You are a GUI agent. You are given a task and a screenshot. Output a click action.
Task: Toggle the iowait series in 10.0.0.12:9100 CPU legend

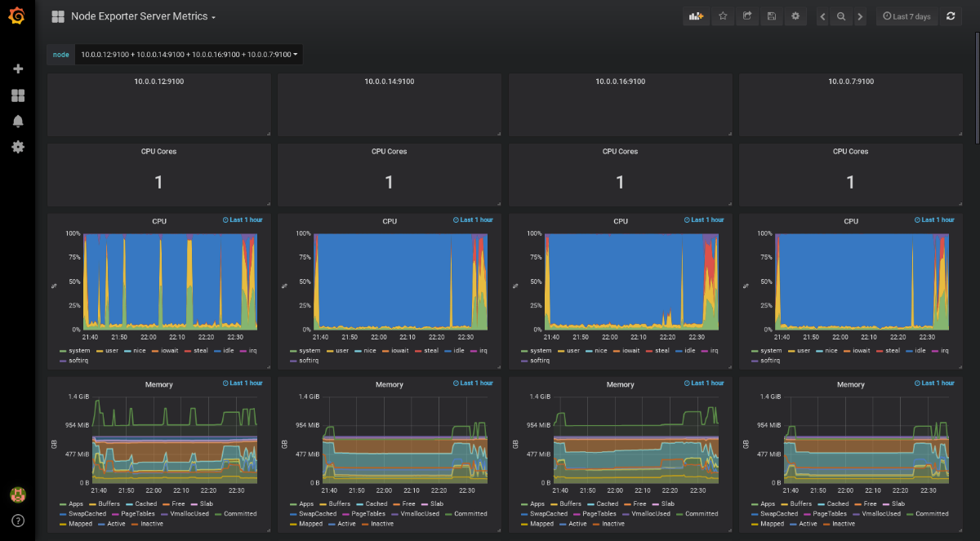pos(169,351)
